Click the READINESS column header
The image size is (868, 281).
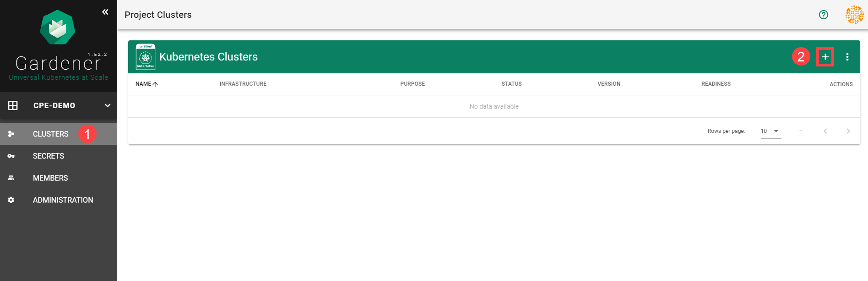[x=716, y=84]
